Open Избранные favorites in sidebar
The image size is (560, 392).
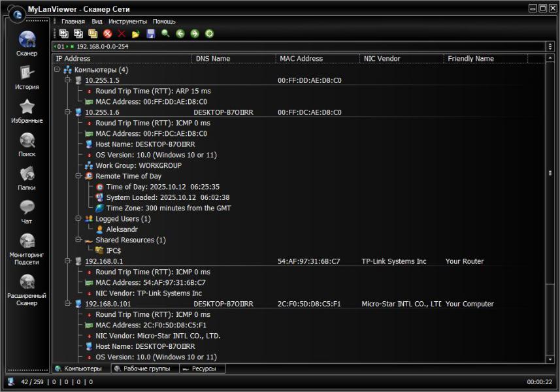point(27,110)
